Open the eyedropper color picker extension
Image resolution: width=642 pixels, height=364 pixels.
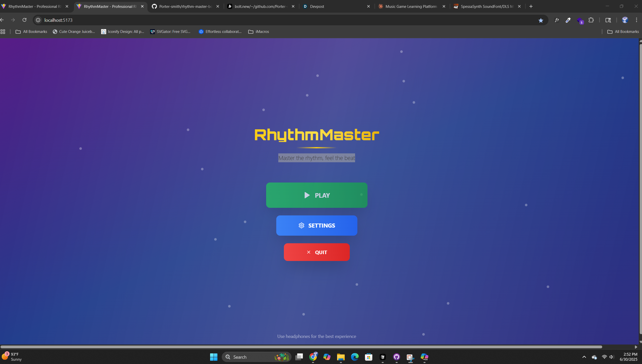pyautogui.click(x=568, y=20)
